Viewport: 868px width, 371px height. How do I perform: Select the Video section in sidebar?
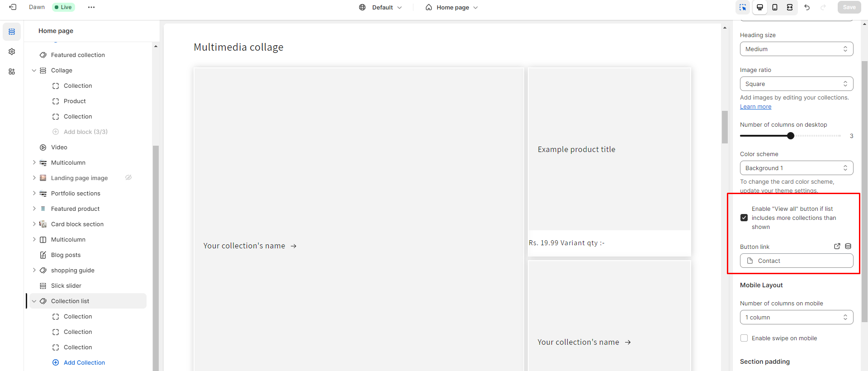tap(59, 147)
